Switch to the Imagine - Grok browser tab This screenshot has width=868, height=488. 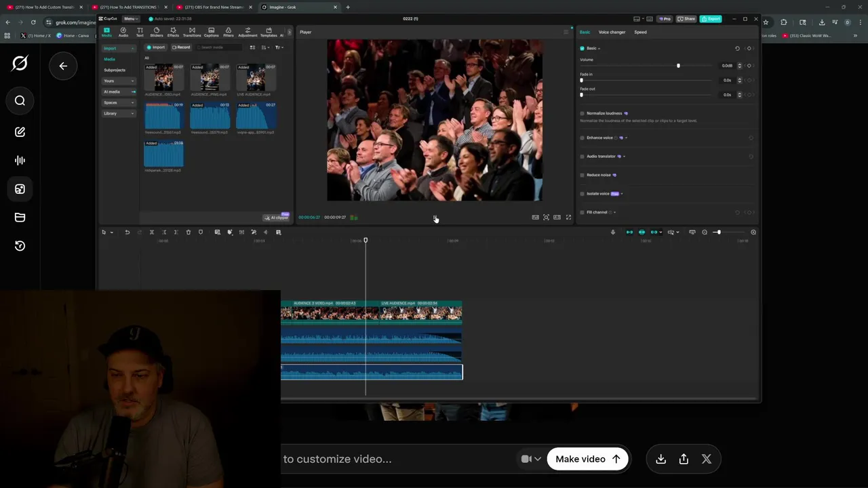click(298, 7)
